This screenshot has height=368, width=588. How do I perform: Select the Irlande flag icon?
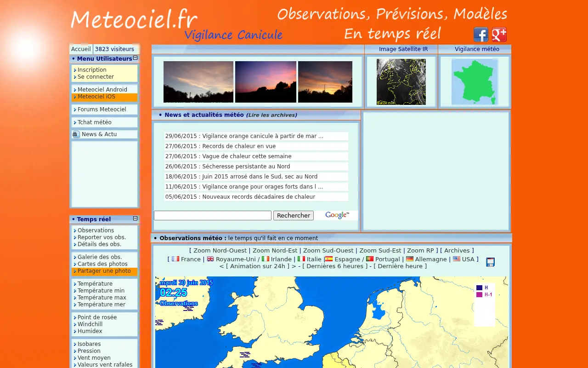click(266, 259)
